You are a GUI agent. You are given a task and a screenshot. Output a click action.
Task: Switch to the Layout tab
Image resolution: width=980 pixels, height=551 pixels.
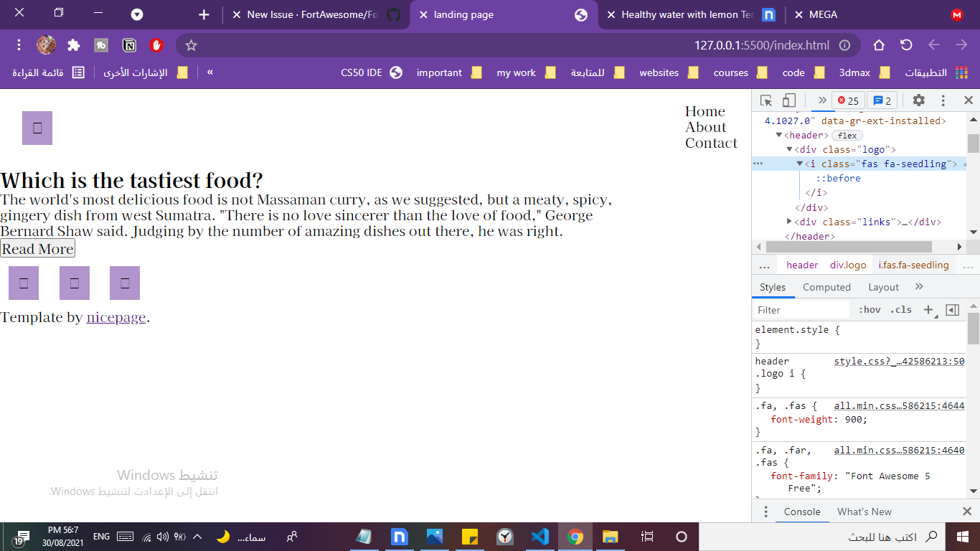click(x=883, y=287)
